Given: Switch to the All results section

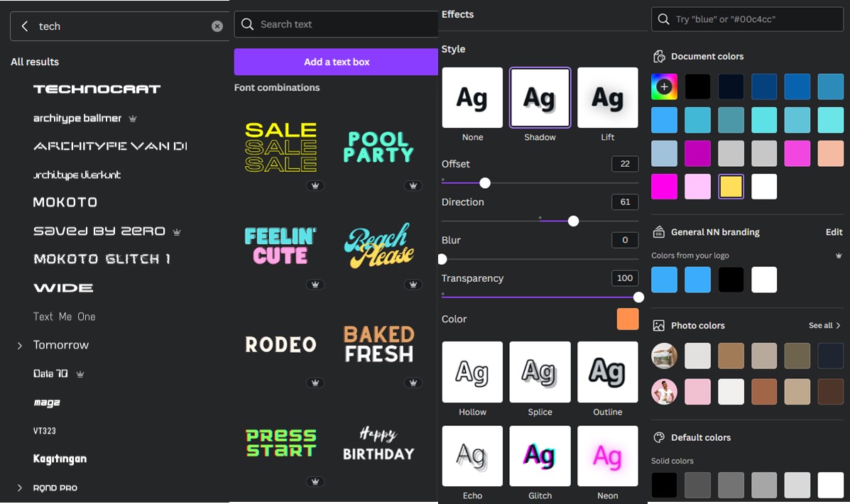Looking at the screenshot, I should click(34, 62).
